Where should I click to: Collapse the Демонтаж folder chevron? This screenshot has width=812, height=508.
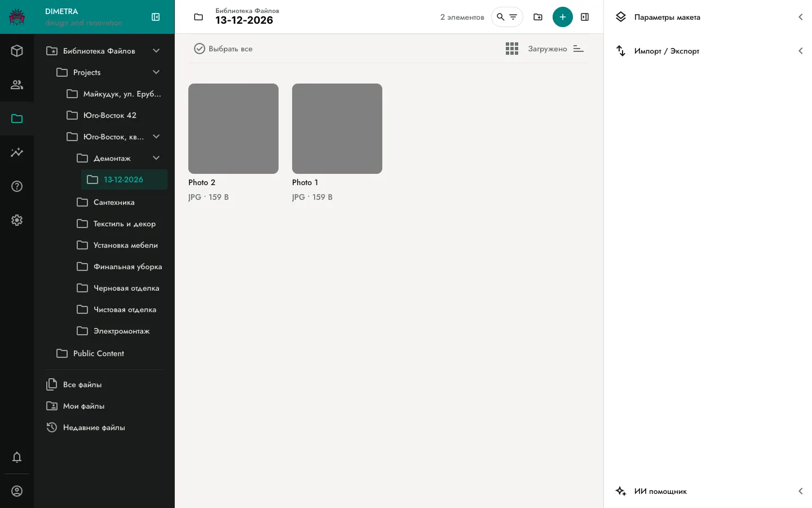click(x=156, y=158)
